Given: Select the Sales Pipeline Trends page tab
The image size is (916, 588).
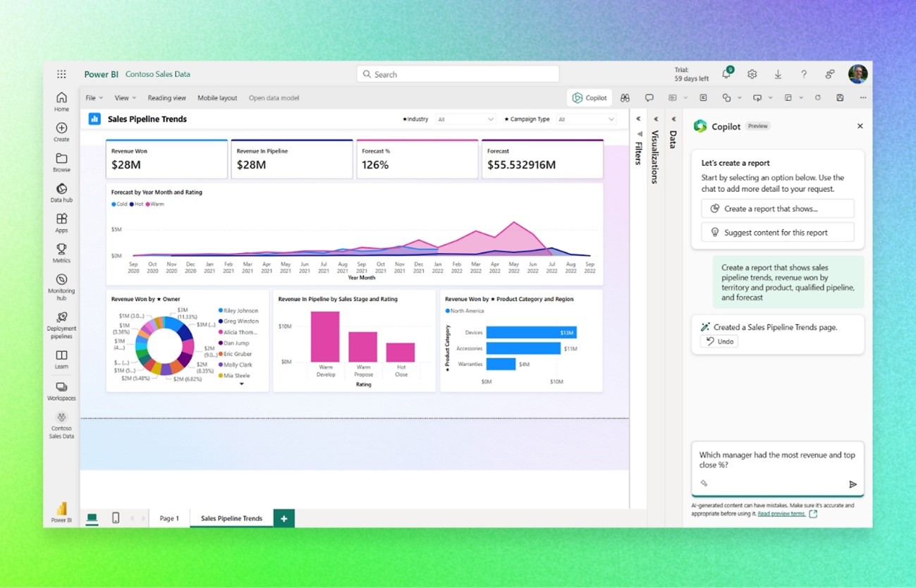Looking at the screenshot, I should [x=231, y=518].
